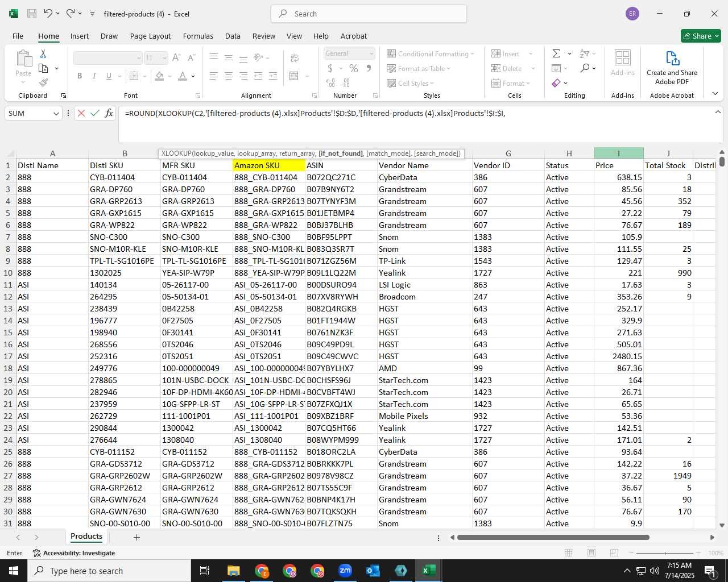Open the Add-ins icon
Screen dimensions: 728x582
(x=623, y=57)
